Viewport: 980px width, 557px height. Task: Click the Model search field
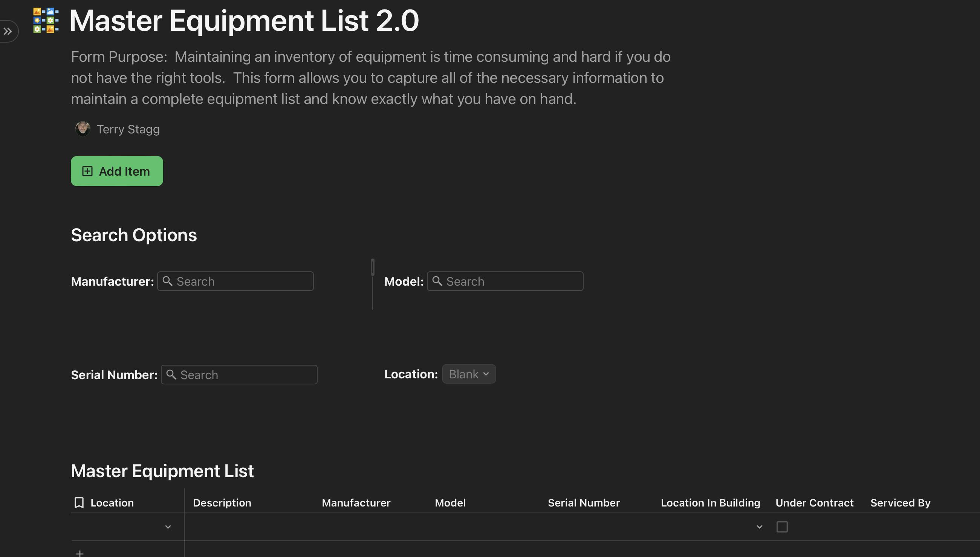point(505,281)
